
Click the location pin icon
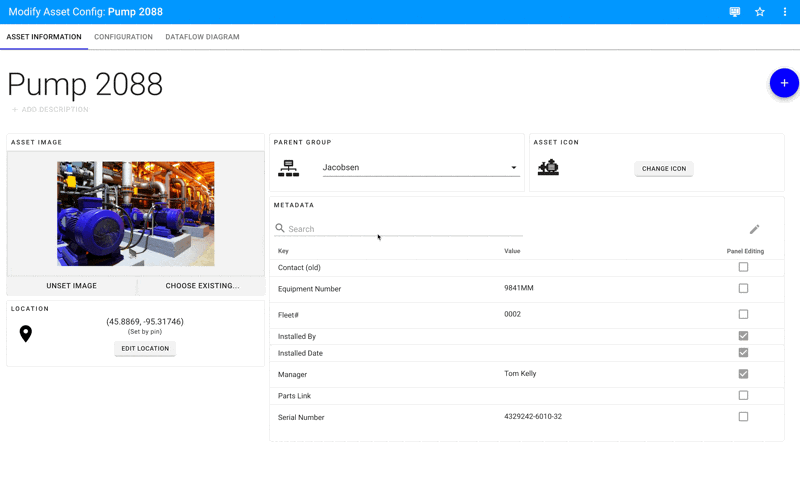click(x=26, y=334)
